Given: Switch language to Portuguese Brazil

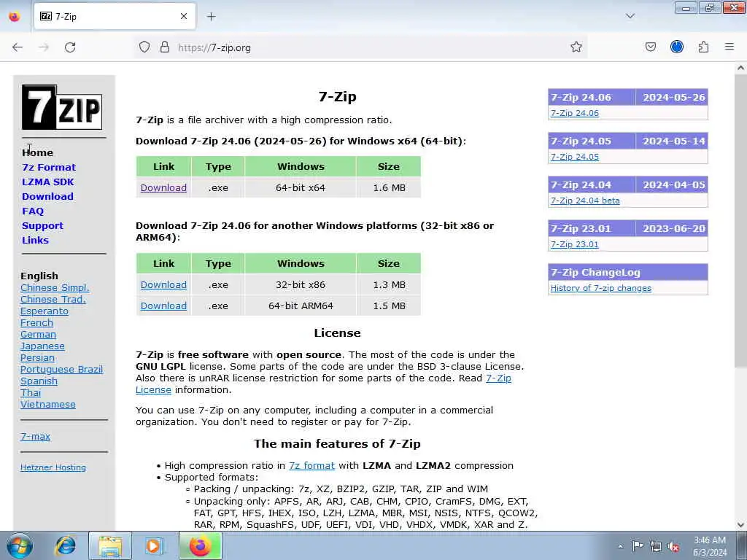Looking at the screenshot, I should pos(61,369).
